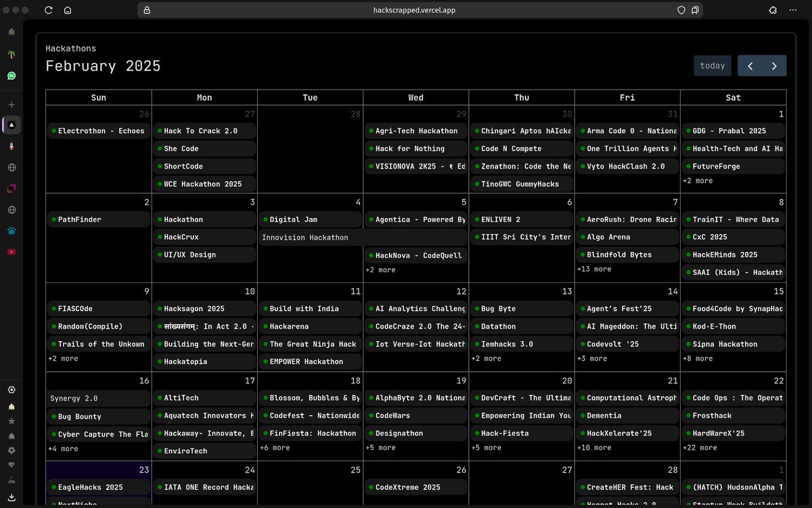
Task: Open the 'Innovision Hackathon' multi-day event
Action: (363, 237)
